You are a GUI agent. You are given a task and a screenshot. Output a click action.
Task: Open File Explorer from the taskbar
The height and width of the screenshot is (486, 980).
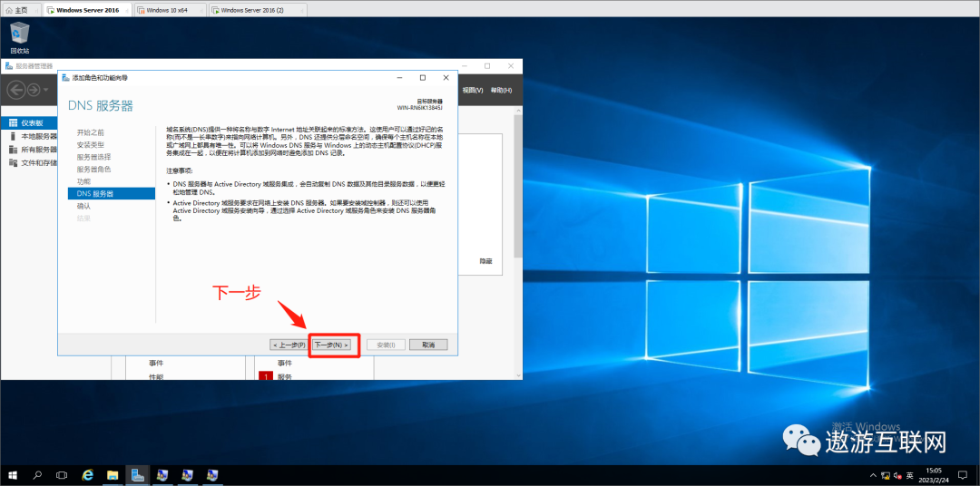113,475
